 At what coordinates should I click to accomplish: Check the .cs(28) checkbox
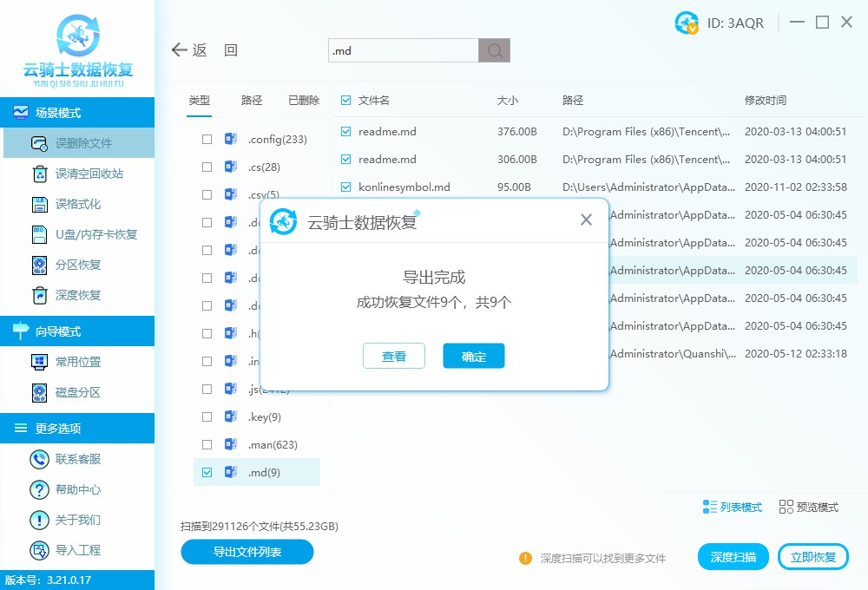tap(207, 167)
